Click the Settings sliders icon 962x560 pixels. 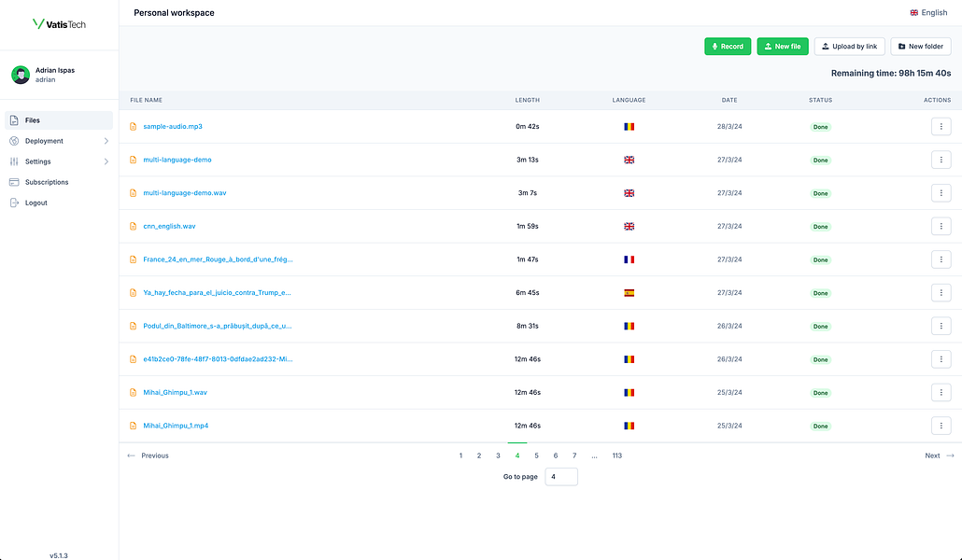(x=14, y=161)
